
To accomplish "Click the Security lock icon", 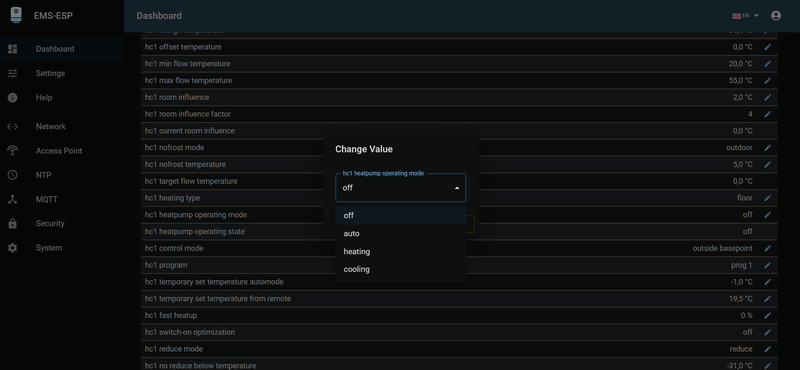I will click(13, 224).
